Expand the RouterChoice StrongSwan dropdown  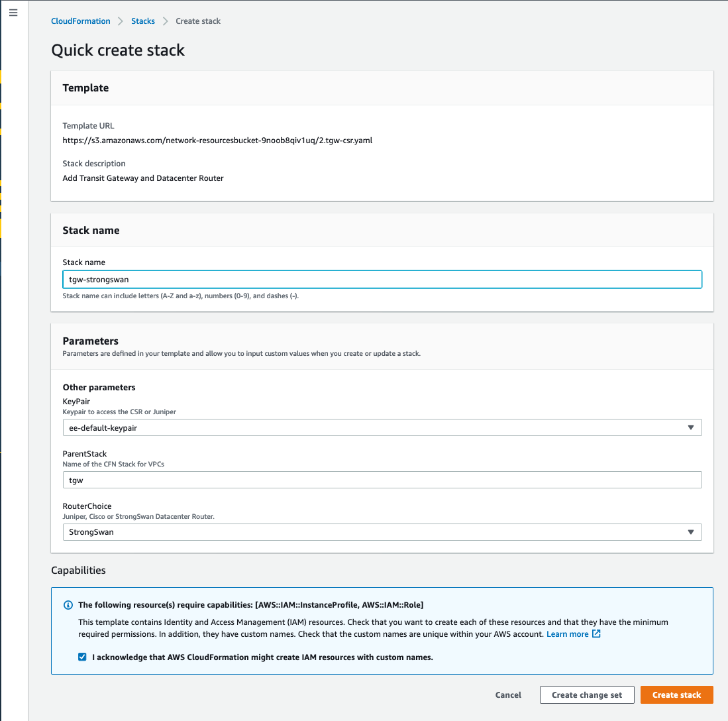tap(382, 532)
